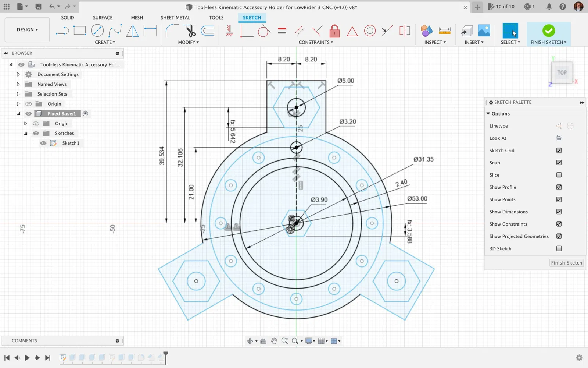588x368 pixels.
Task: Click Finish Sketch button in palette
Action: 566,263
